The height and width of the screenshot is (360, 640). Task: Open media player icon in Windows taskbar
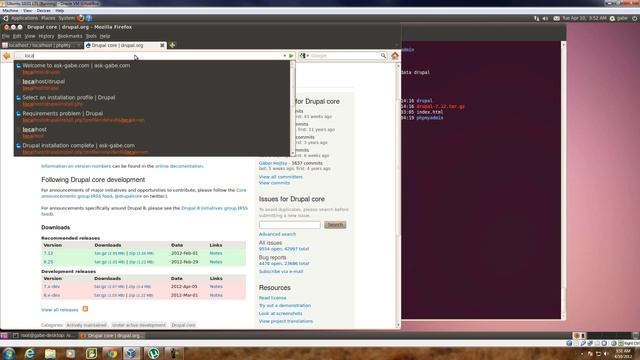[x=71, y=353]
